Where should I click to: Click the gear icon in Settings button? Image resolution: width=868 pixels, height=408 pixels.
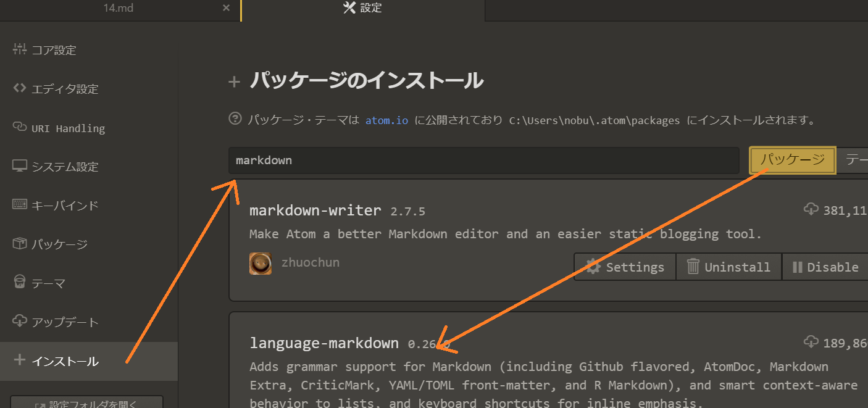click(x=593, y=267)
